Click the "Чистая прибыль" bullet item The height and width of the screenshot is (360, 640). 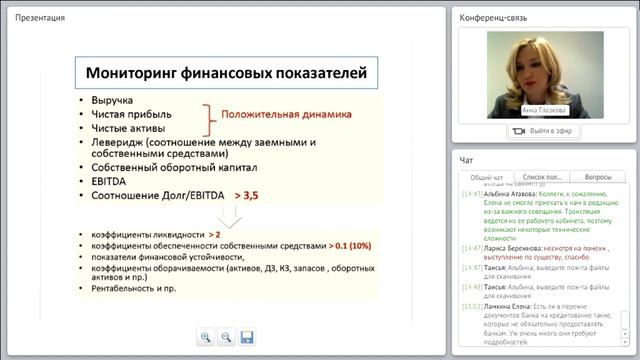click(x=131, y=114)
